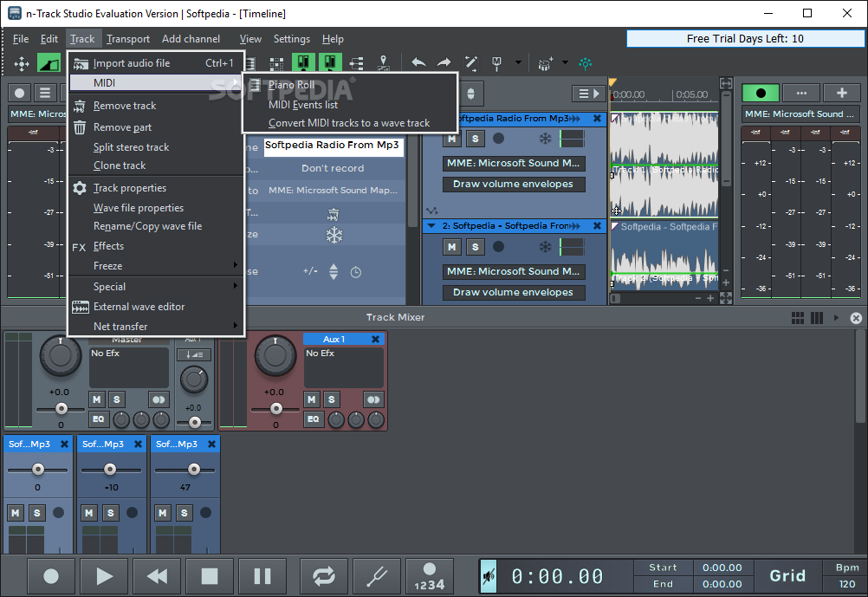Open track 1 MME output device dropdown
The width and height of the screenshot is (868, 597).
coord(514,164)
